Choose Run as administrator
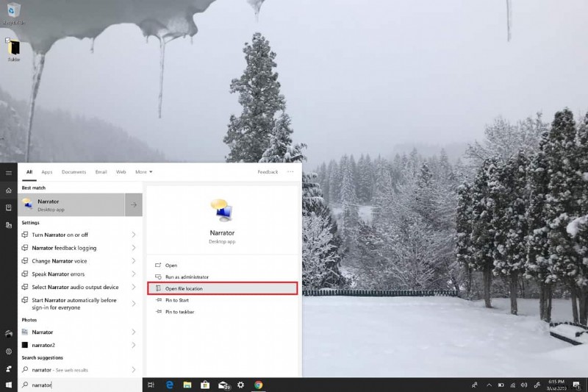This screenshot has width=588, height=392. coord(223,277)
